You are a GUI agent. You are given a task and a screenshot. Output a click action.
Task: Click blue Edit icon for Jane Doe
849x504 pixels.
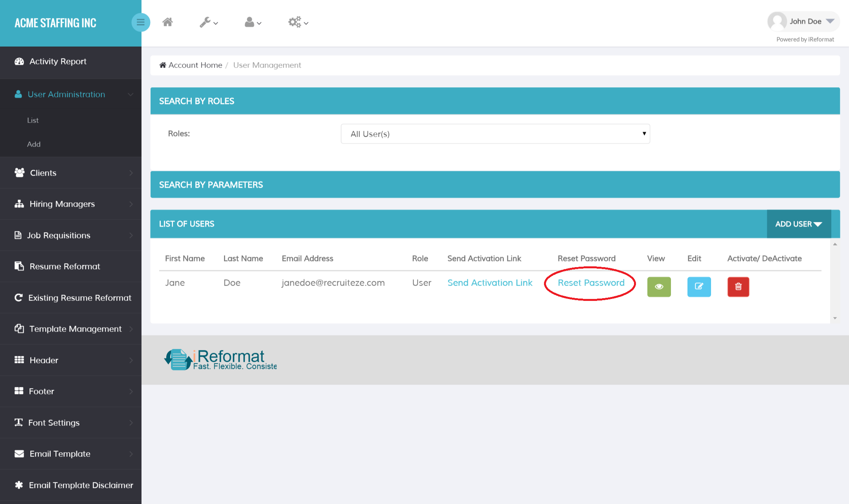click(x=699, y=287)
